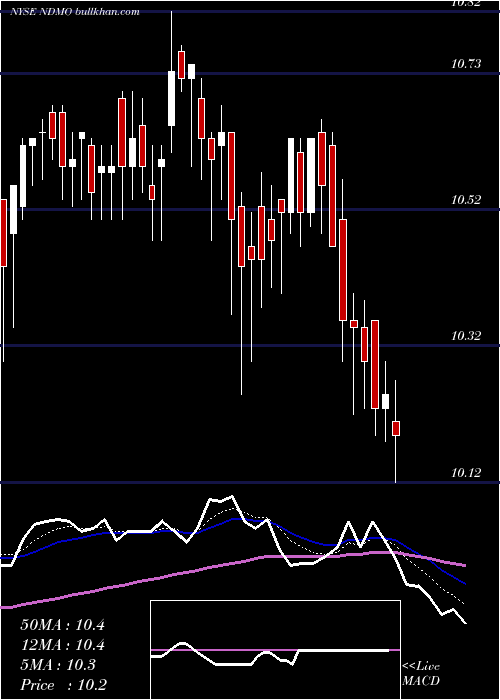Click the 5MA : 10.3 reading
500x700 pixels.
58,665
